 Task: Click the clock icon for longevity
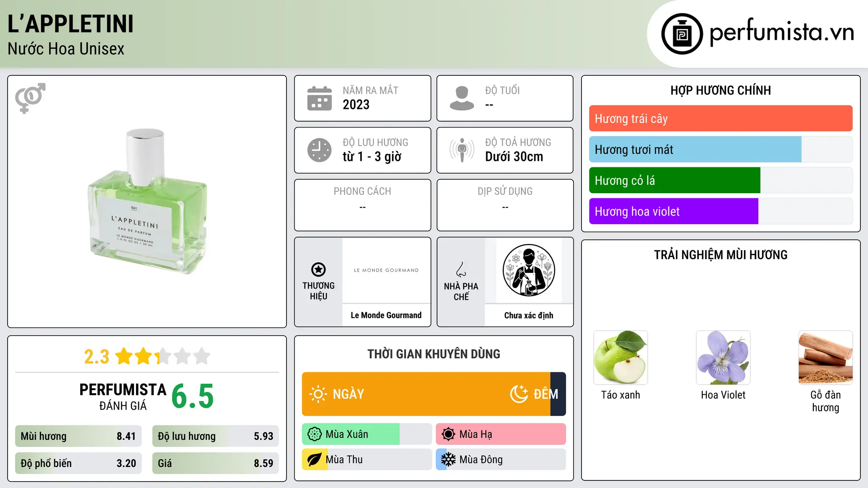(x=320, y=150)
